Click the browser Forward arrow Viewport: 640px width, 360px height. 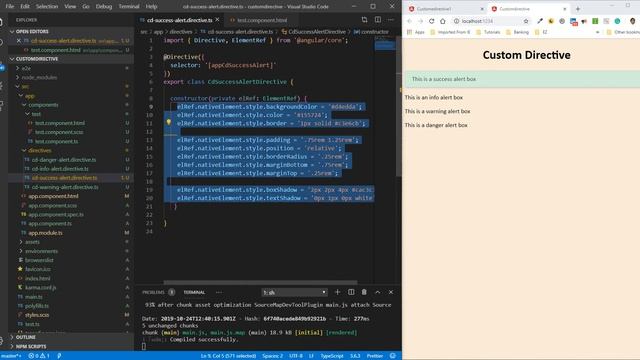[420, 21]
